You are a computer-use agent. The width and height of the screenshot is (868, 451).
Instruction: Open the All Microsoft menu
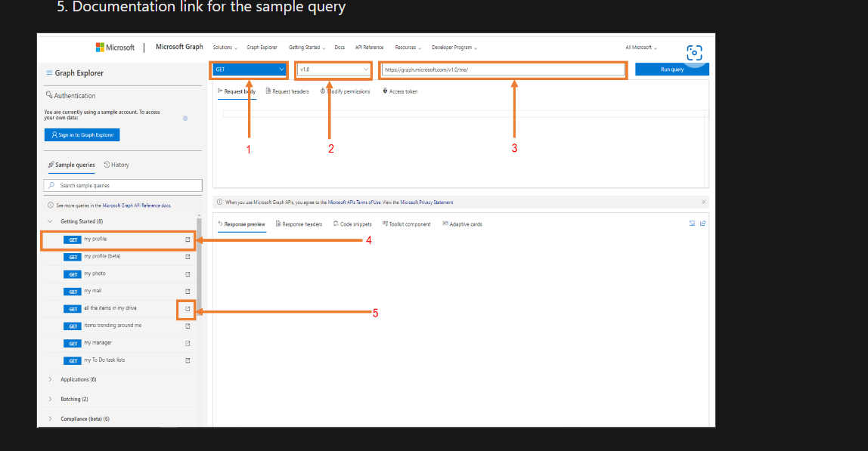(641, 48)
